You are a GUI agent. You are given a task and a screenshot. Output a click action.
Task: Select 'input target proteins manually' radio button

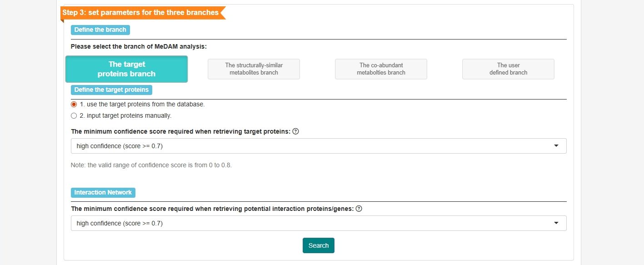pos(74,115)
